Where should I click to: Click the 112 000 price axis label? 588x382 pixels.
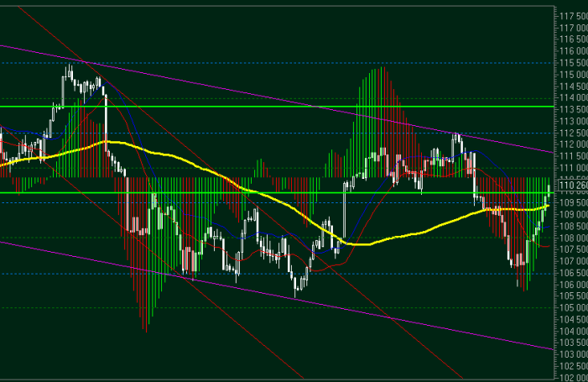click(574, 144)
